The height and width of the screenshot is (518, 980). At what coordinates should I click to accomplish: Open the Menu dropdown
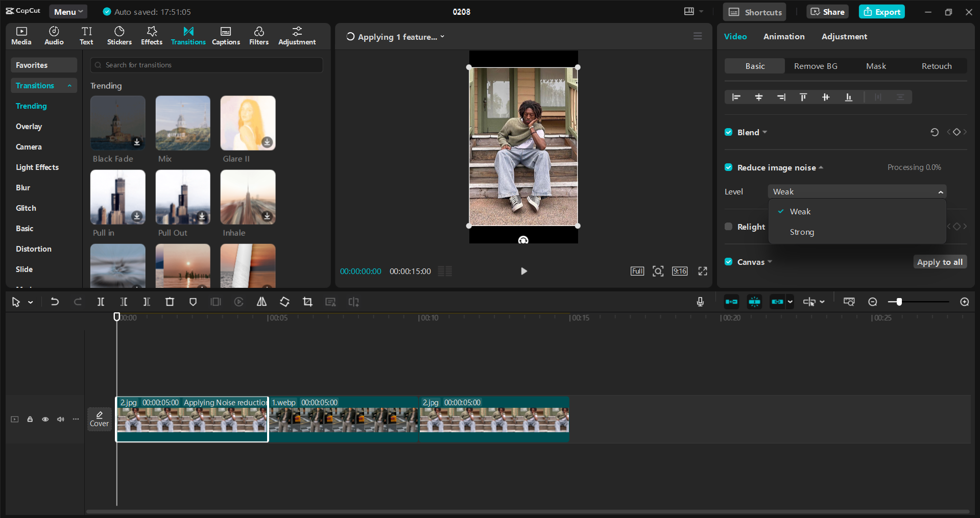point(68,12)
